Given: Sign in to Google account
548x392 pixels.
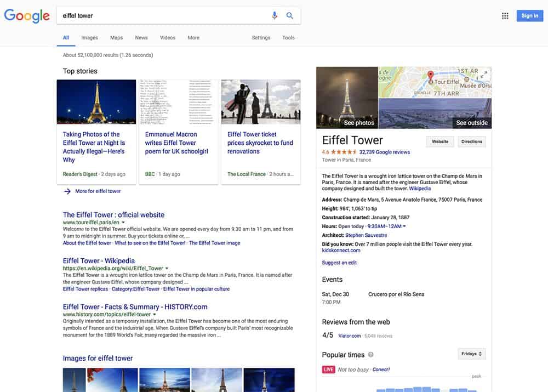Looking at the screenshot, I should click(530, 16).
